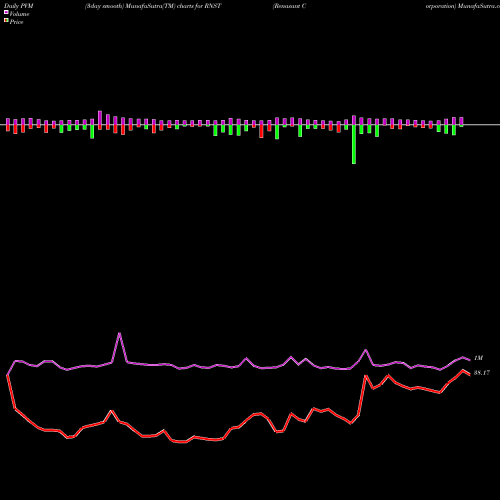Click the chart title mentioning RNST
The image size is (500, 500).
(x=153, y=6)
